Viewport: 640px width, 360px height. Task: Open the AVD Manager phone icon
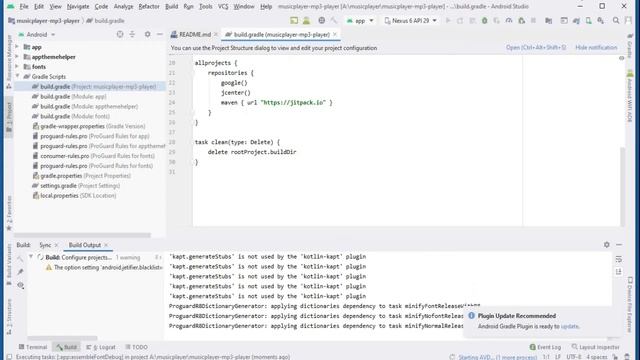point(589,20)
